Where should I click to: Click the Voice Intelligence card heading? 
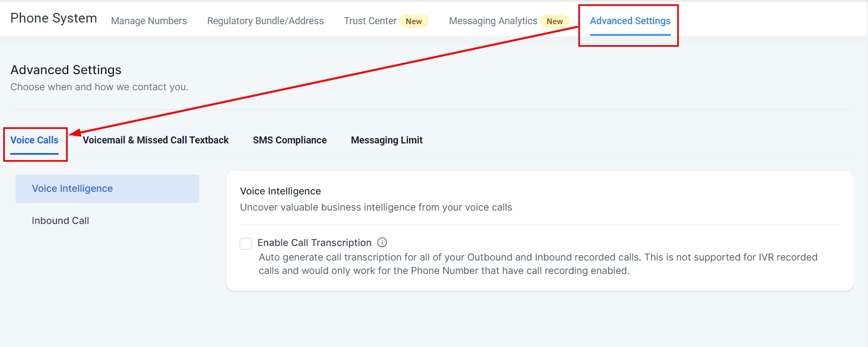(281, 191)
